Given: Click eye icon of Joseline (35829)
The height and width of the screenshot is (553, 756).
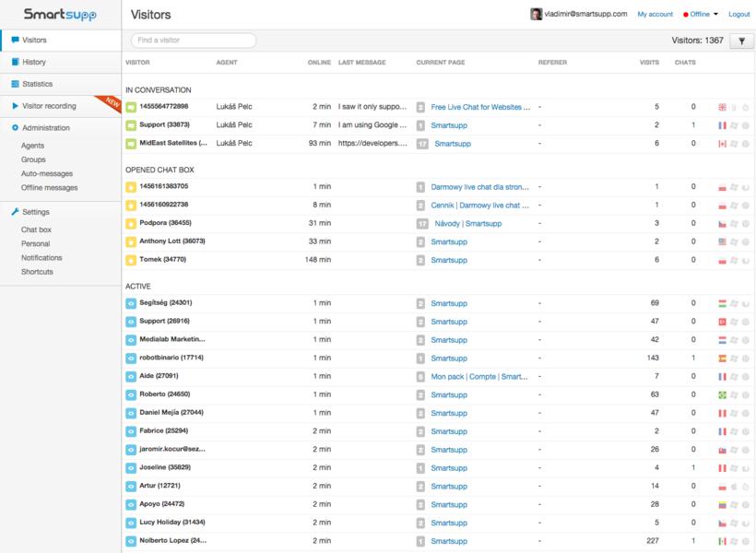Looking at the screenshot, I should tap(131, 468).
